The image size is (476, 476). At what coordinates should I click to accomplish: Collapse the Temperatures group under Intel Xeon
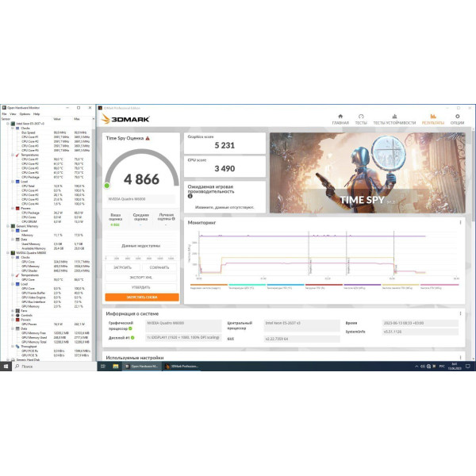pyautogui.click(x=13, y=155)
